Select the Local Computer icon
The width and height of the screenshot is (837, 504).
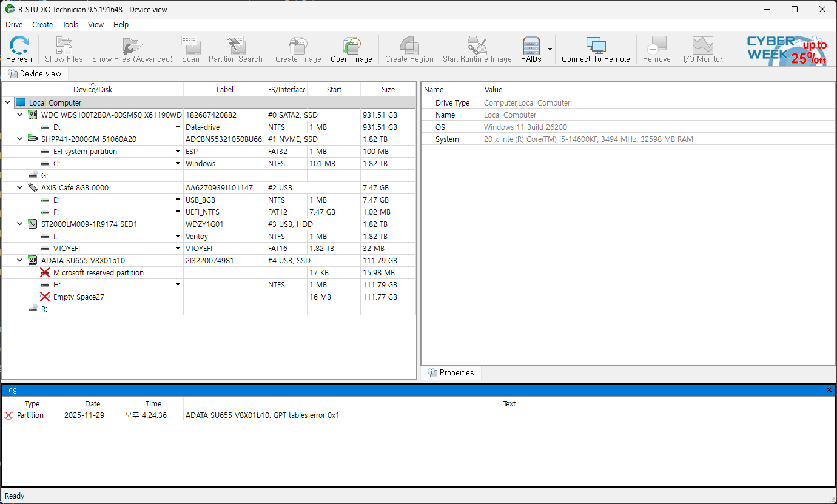[x=21, y=103]
